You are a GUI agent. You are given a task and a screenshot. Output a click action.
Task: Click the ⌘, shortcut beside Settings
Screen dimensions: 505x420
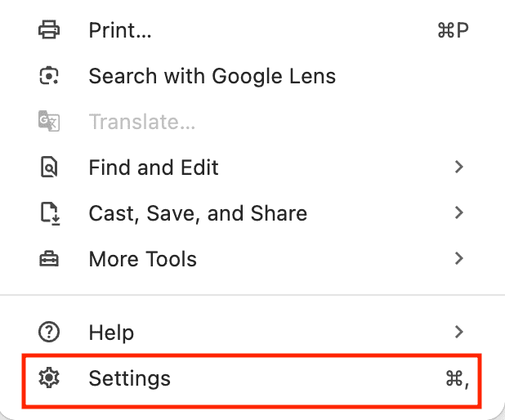point(457,378)
